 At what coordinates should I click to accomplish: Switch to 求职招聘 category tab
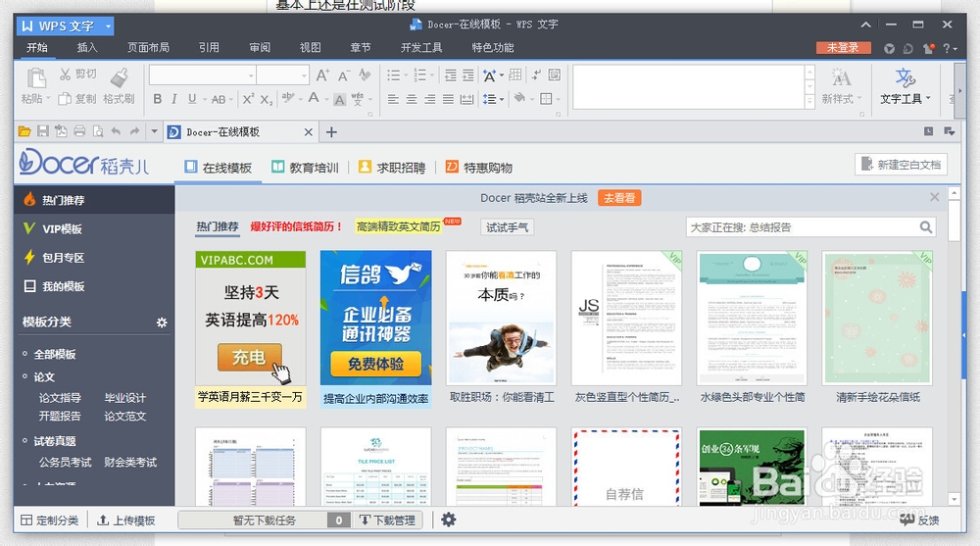(x=392, y=167)
